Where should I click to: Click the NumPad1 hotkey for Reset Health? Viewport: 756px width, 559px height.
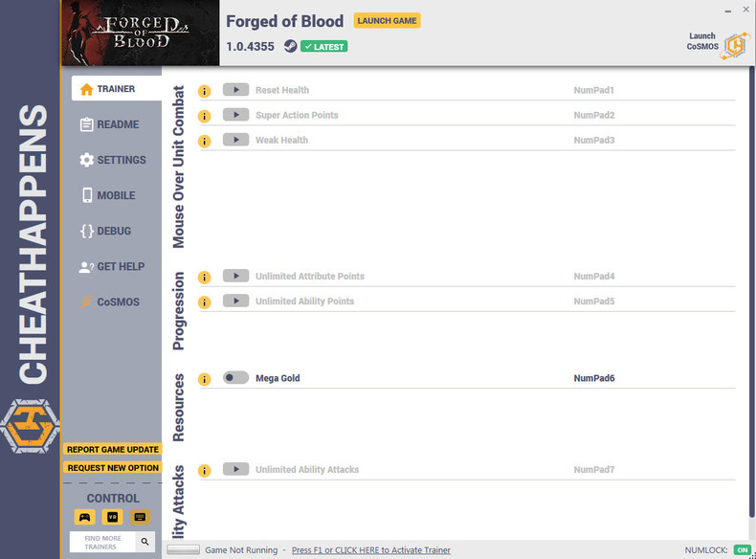coord(593,90)
